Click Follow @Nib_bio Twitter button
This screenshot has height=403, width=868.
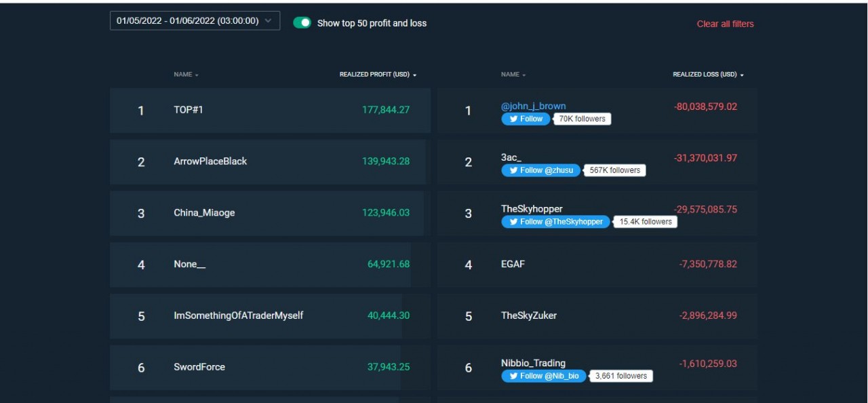pos(544,376)
